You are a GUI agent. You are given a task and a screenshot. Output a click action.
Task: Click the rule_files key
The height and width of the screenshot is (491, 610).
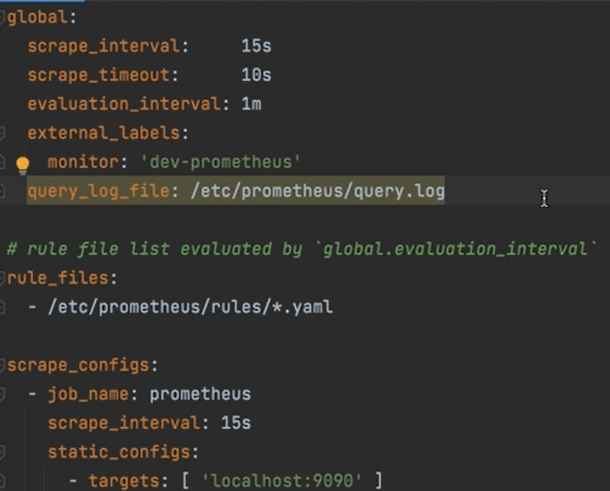(58, 278)
